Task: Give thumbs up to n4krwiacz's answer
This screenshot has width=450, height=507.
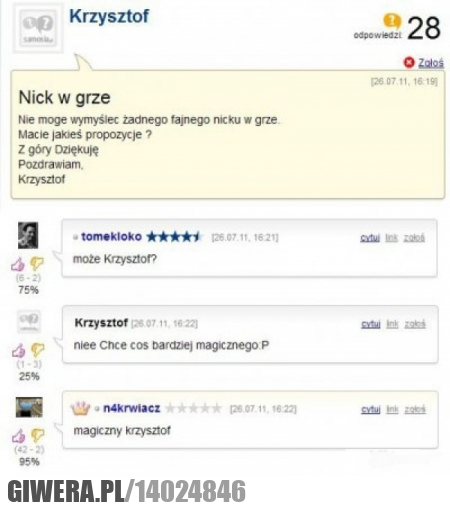Action: coord(19,436)
